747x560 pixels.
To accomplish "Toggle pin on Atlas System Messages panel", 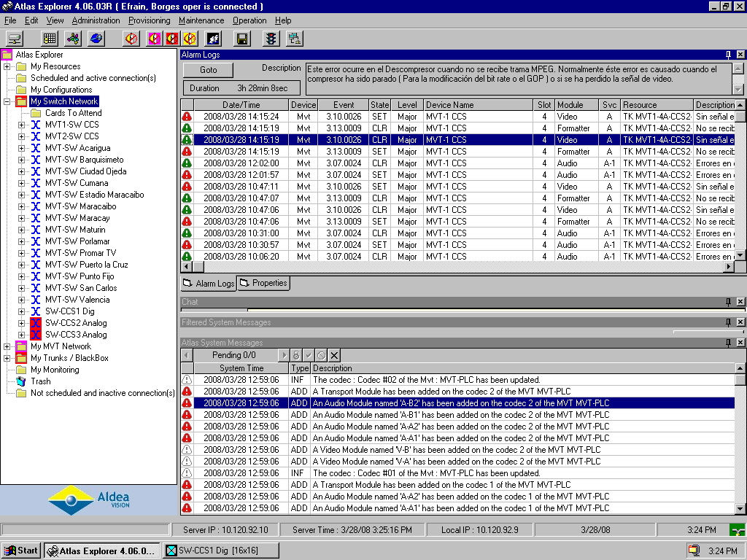I will (729, 343).
